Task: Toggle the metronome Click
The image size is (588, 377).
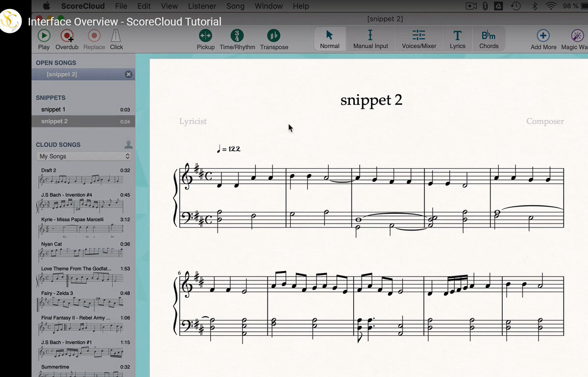Action: click(x=117, y=39)
